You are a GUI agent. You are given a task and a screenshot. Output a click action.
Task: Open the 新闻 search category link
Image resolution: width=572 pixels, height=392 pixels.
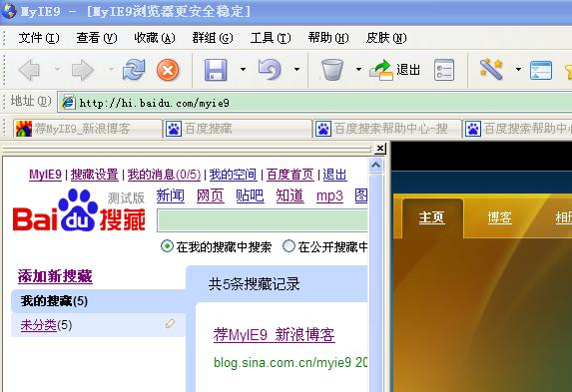[171, 196]
